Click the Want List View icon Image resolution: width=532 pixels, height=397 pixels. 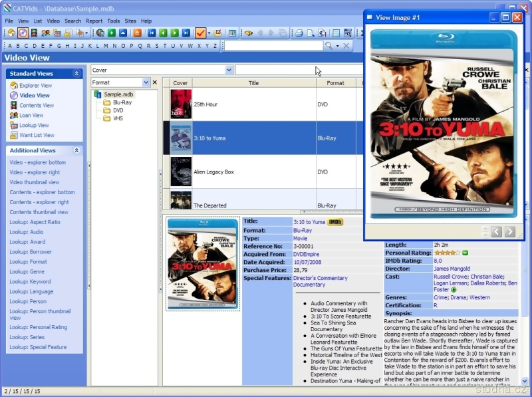[x=14, y=135]
